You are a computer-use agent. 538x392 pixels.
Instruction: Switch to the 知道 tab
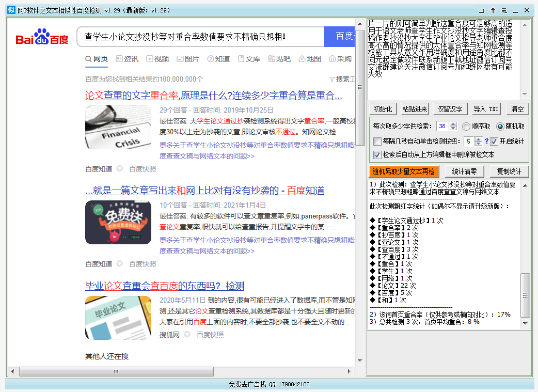click(218, 59)
